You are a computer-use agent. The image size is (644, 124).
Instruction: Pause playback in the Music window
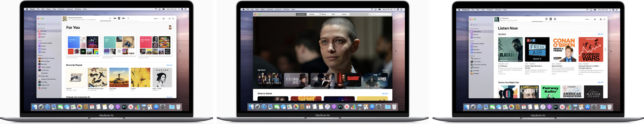119,19
